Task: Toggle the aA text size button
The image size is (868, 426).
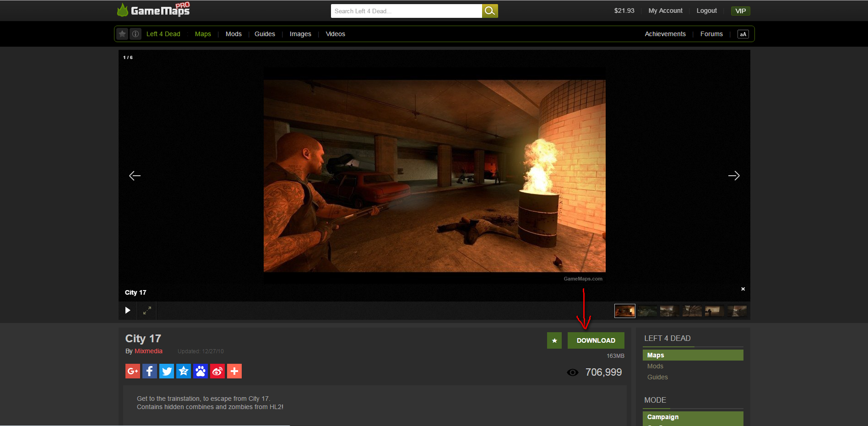Action: (x=743, y=34)
